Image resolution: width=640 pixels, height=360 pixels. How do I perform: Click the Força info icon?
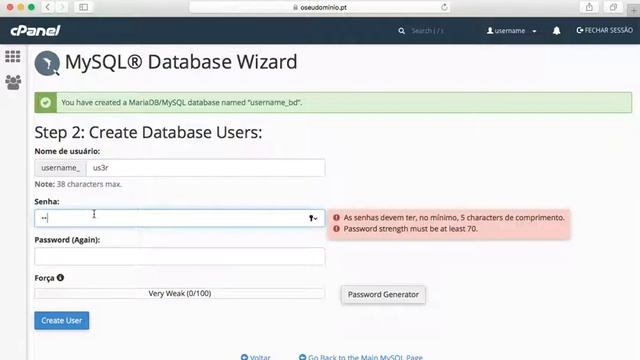click(60, 278)
